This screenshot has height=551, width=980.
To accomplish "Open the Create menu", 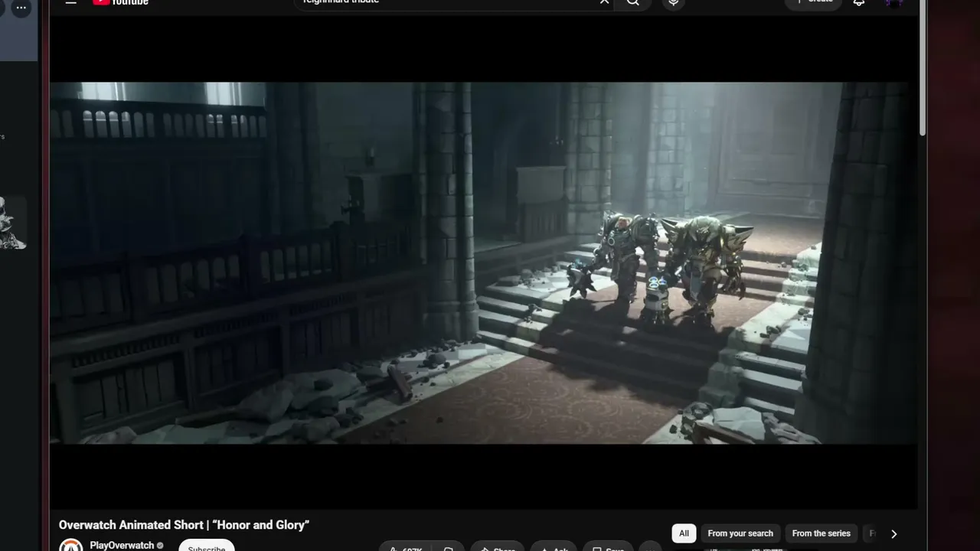I will (x=814, y=2).
